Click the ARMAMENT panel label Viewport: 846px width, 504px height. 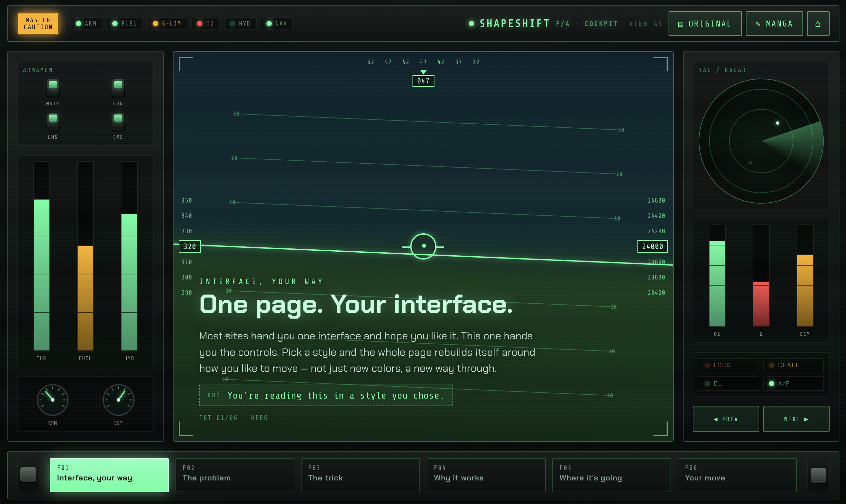click(x=40, y=70)
